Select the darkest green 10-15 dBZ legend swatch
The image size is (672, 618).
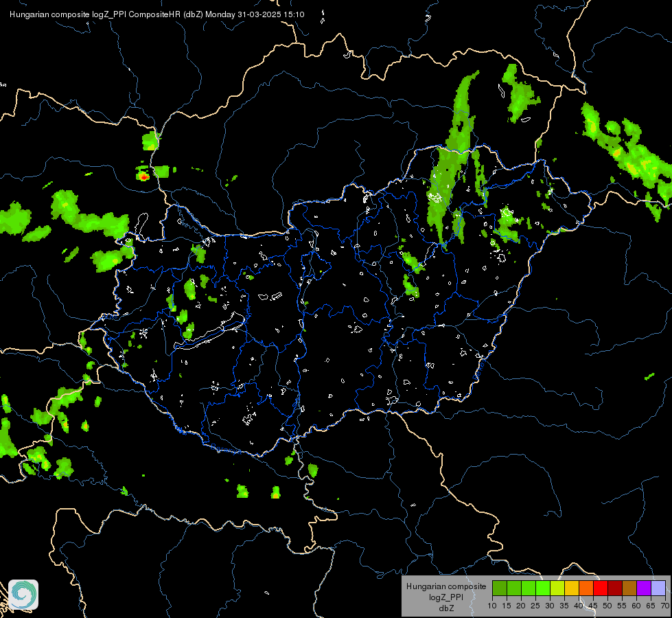pyautogui.click(x=500, y=588)
